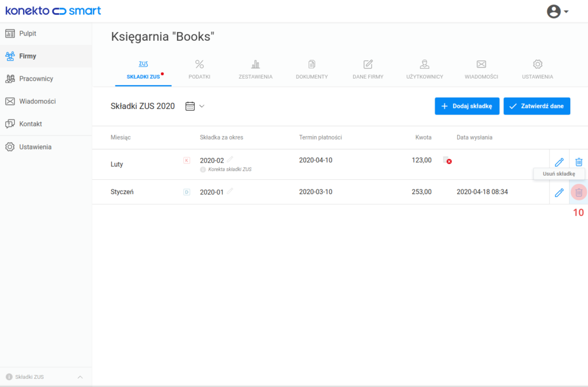Image resolution: width=588 pixels, height=387 pixels.
Task: Select the Styczeń month cell
Action: (122, 192)
